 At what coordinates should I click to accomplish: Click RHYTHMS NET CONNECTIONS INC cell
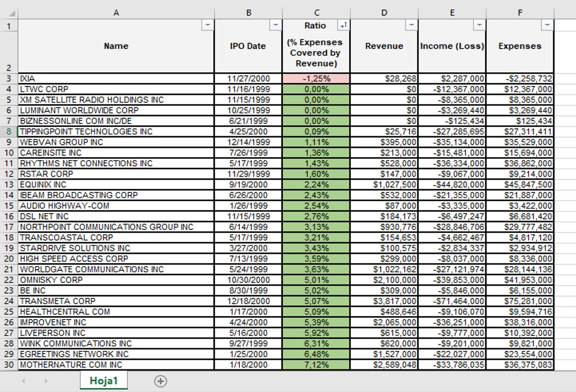tap(116, 163)
